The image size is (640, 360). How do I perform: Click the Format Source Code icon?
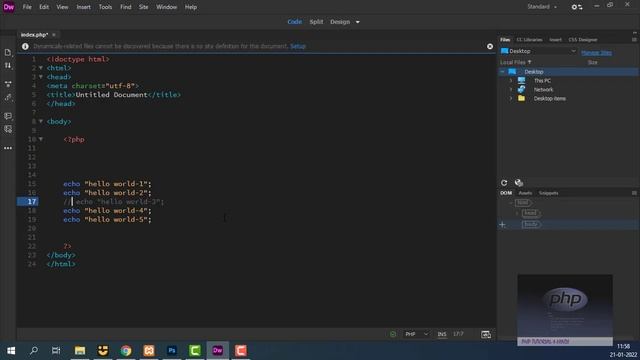click(8, 98)
